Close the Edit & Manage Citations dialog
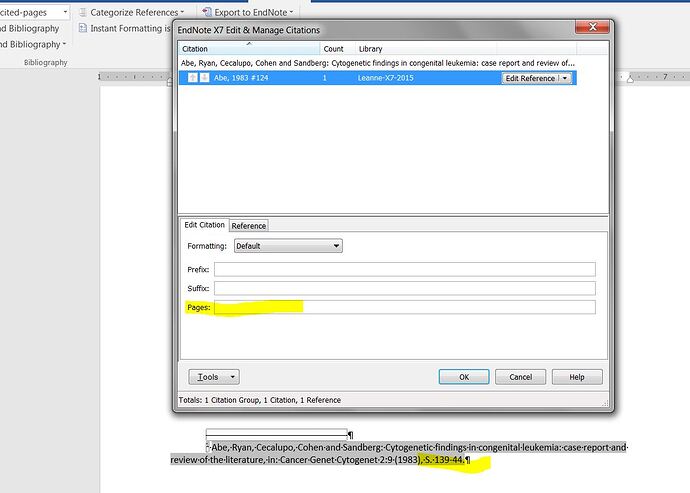The image size is (690, 493). (x=592, y=27)
